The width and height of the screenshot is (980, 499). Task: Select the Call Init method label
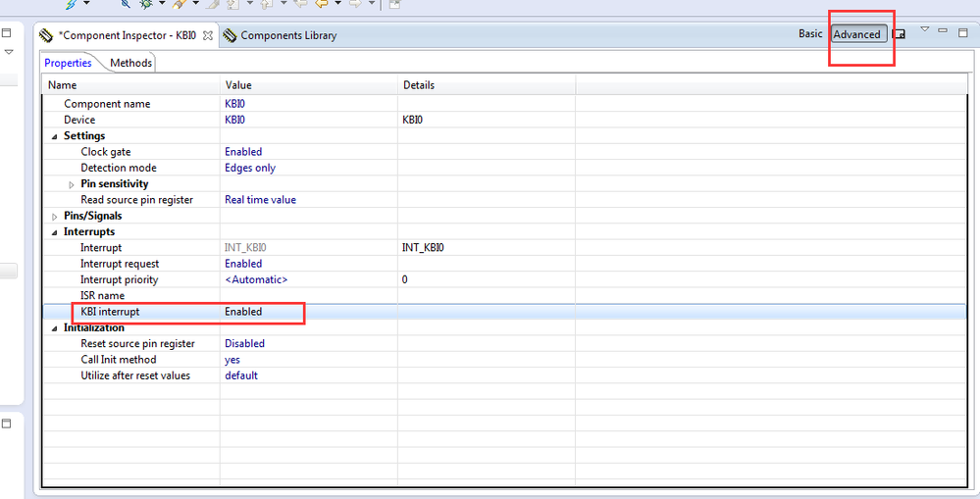click(x=118, y=360)
